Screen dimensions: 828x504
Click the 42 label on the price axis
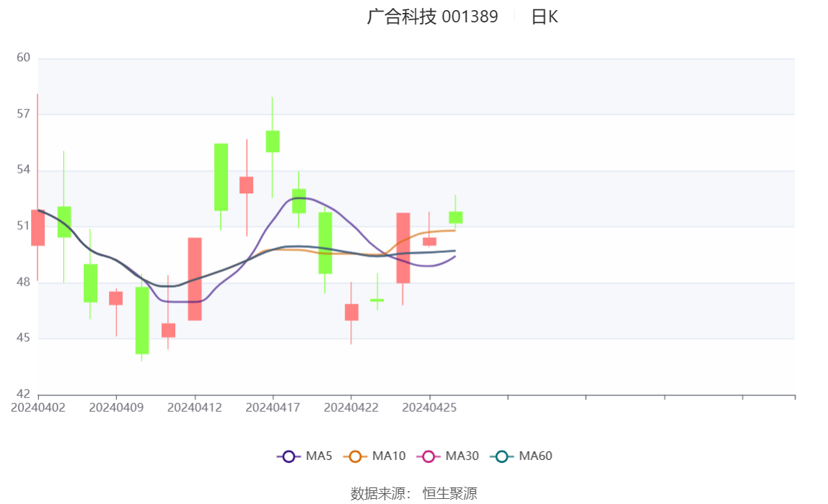pyautogui.click(x=23, y=394)
